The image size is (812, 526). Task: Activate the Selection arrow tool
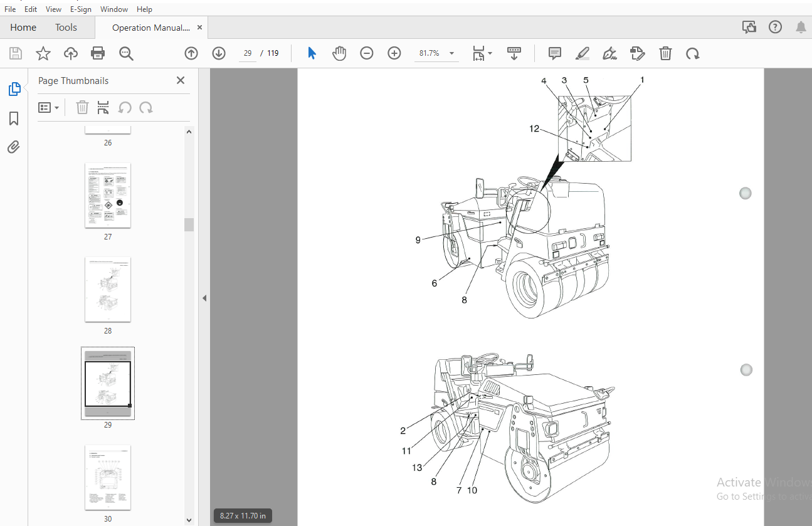pyautogui.click(x=312, y=53)
